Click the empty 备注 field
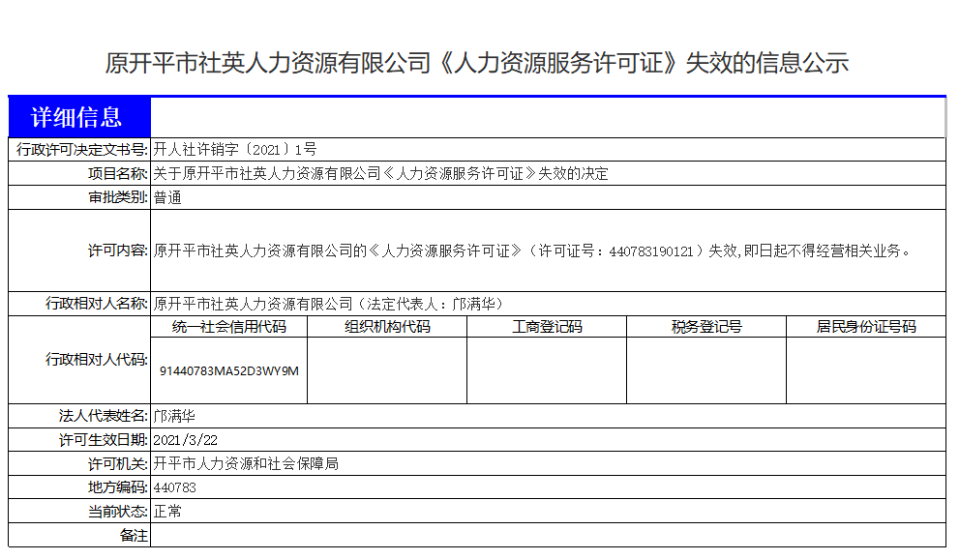The image size is (960, 560). point(547,536)
